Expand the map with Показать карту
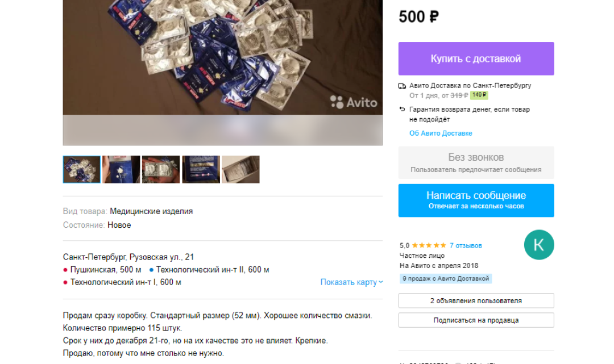614x364 pixels. tap(348, 282)
